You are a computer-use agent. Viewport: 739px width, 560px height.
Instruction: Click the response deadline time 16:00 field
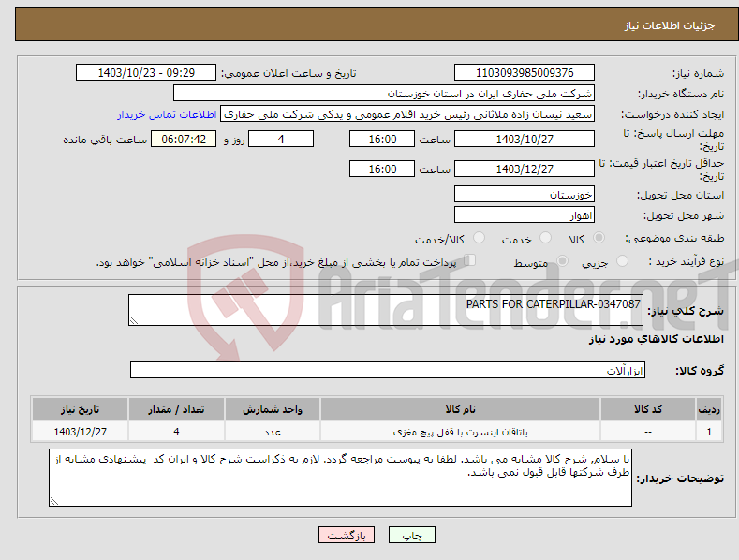coord(382,139)
